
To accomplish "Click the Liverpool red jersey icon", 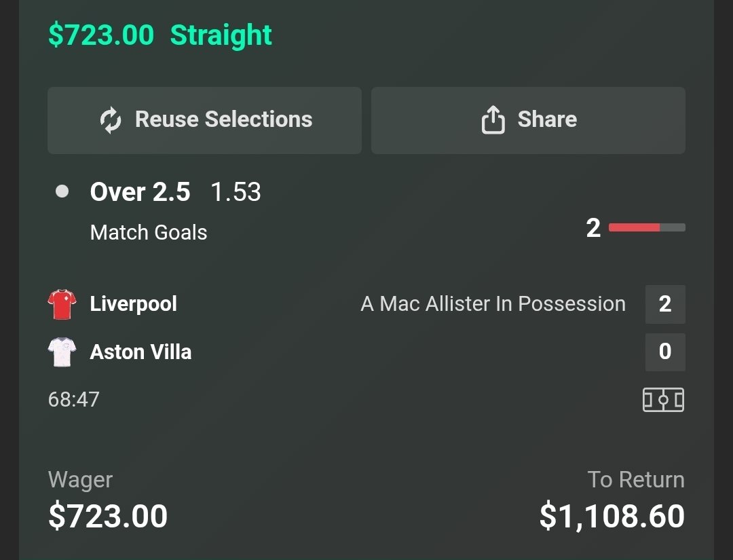I will 62,304.
